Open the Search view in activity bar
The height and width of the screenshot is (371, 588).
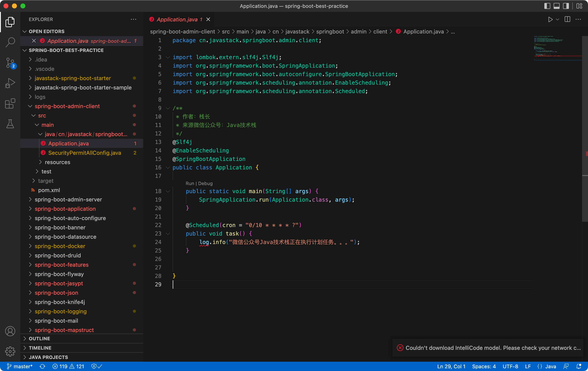[10, 42]
